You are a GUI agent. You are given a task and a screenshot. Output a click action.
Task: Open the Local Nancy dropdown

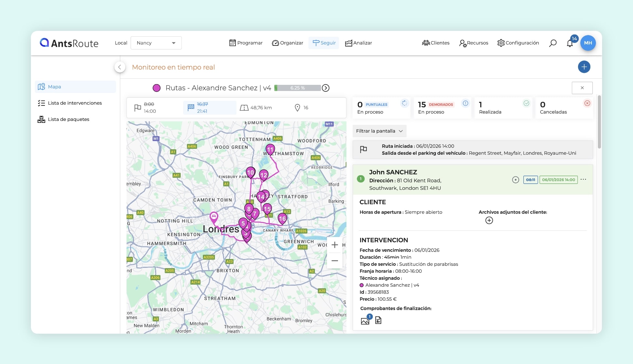click(156, 43)
